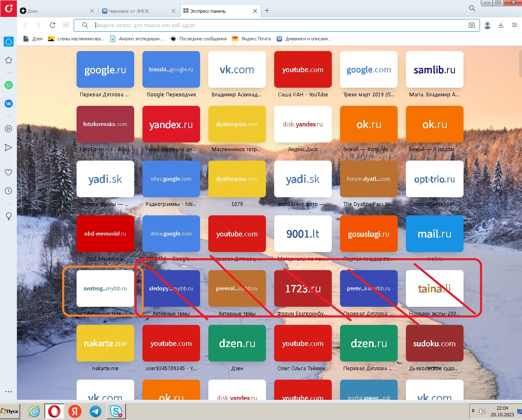
Task: Open the google.com Треки март 2019 tile
Action: click(369, 69)
